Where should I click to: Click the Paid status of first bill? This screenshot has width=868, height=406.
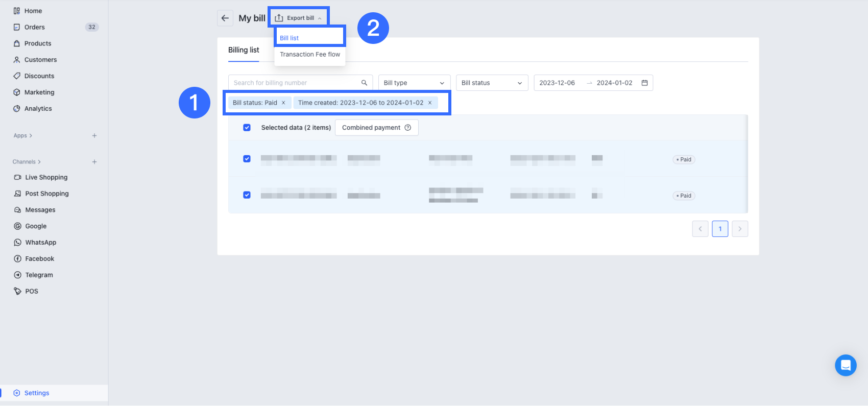click(x=684, y=159)
